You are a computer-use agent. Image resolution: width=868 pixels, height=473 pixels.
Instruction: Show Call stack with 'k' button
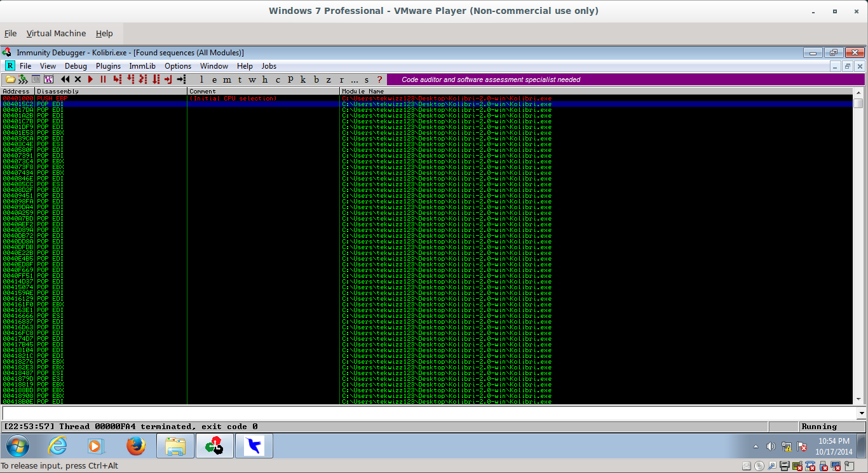point(303,79)
